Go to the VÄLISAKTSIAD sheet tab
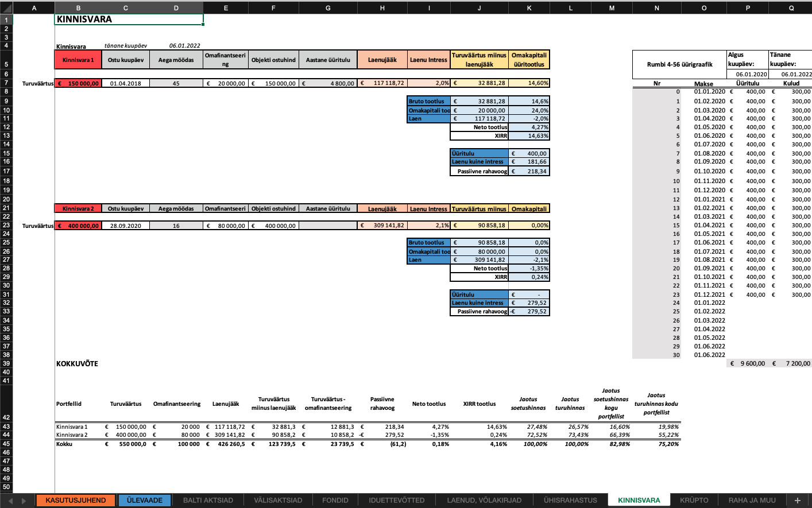812x508 pixels. click(x=278, y=501)
